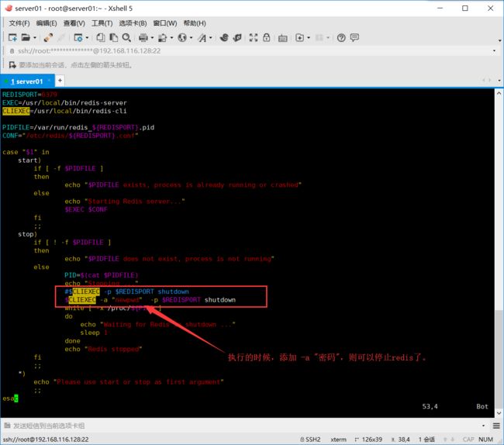Expand the tab group plus dropdown arrow
The height and width of the screenshot is (445, 504).
click(x=309, y=38)
